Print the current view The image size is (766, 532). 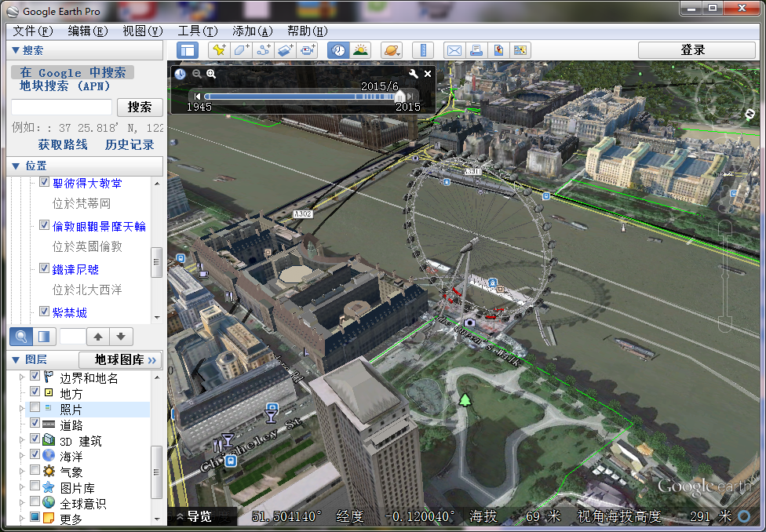(x=476, y=50)
